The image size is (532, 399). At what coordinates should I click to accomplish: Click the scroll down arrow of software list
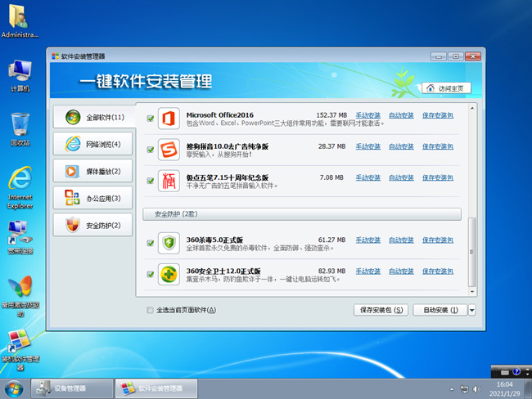click(x=472, y=292)
